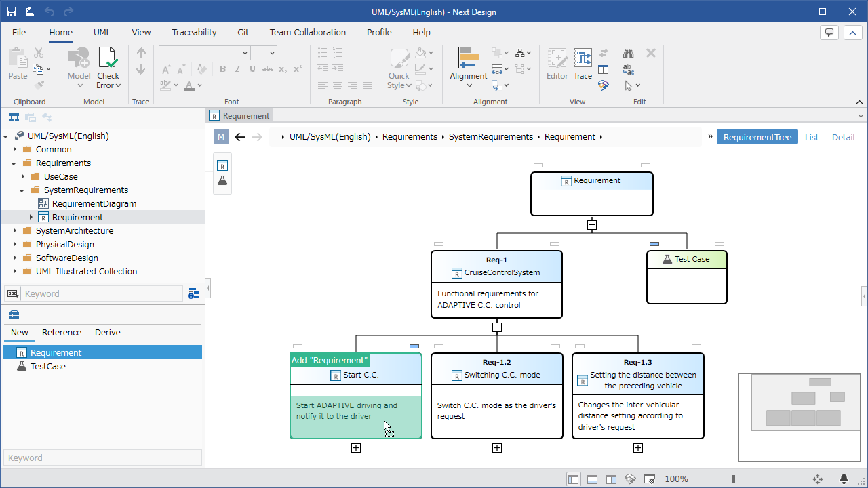Select the Reference tab in toolbox
The image size is (868, 488).
click(x=62, y=333)
